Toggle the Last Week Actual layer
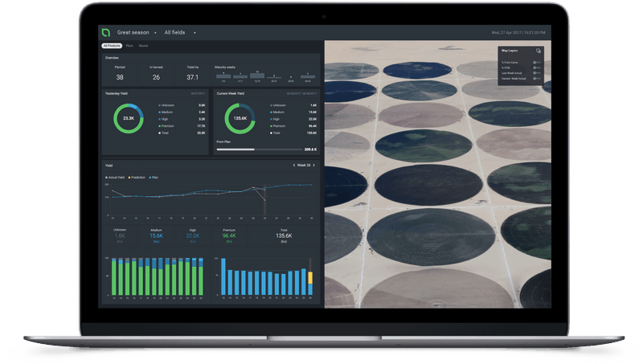Image resolution: width=643 pixels, height=364 pixels. (537, 73)
